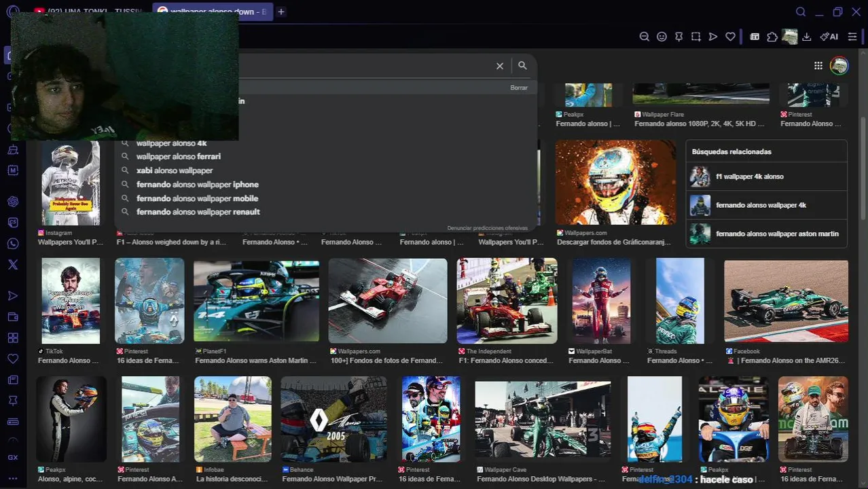Take a snapshot with the capture icon

point(696,37)
